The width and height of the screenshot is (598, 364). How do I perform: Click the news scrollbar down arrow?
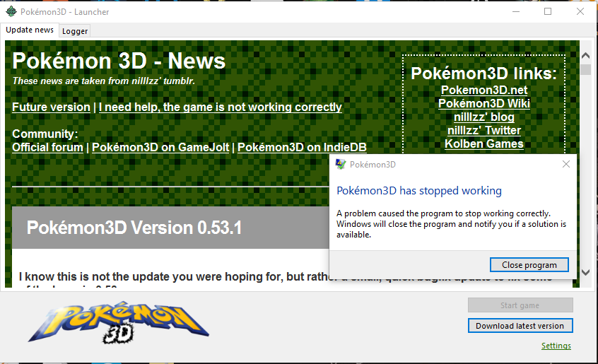point(586,272)
